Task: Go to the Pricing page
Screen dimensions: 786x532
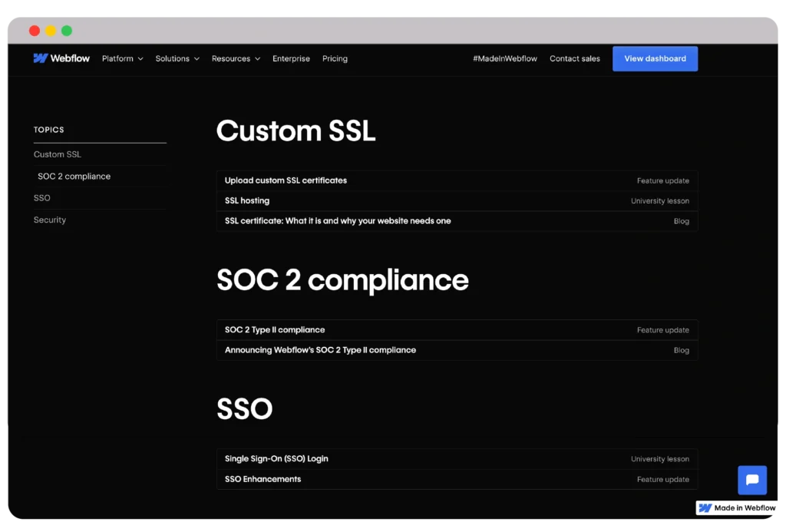Action: 335,58
